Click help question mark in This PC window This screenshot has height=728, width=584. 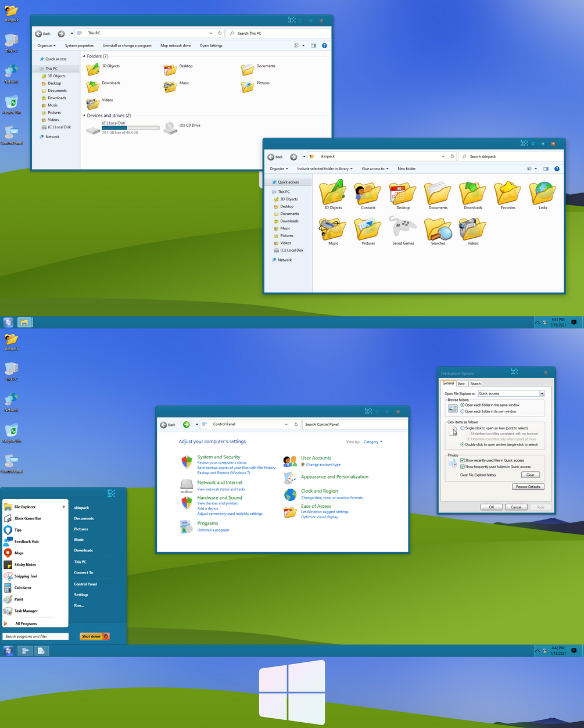tap(325, 45)
